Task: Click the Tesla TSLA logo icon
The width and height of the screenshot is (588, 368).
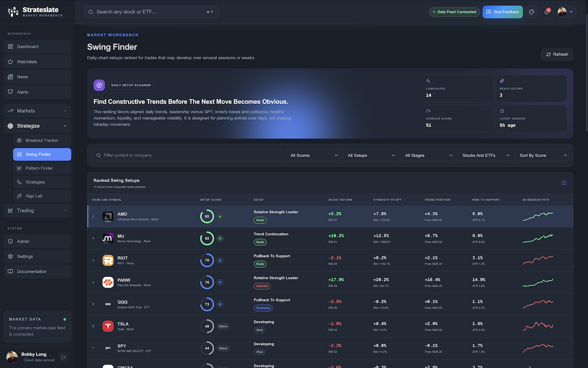Action: click(108, 326)
